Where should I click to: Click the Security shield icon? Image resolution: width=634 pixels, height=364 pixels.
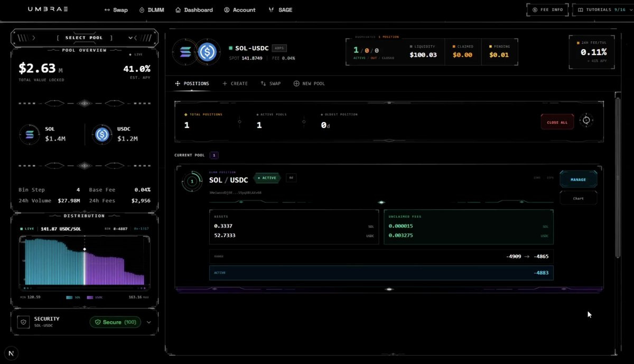click(x=23, y=322)
